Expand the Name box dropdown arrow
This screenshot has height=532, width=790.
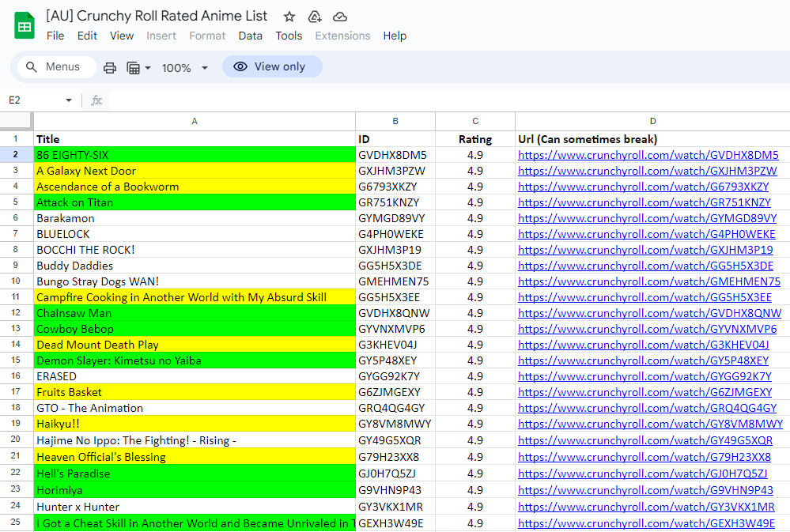69,100
